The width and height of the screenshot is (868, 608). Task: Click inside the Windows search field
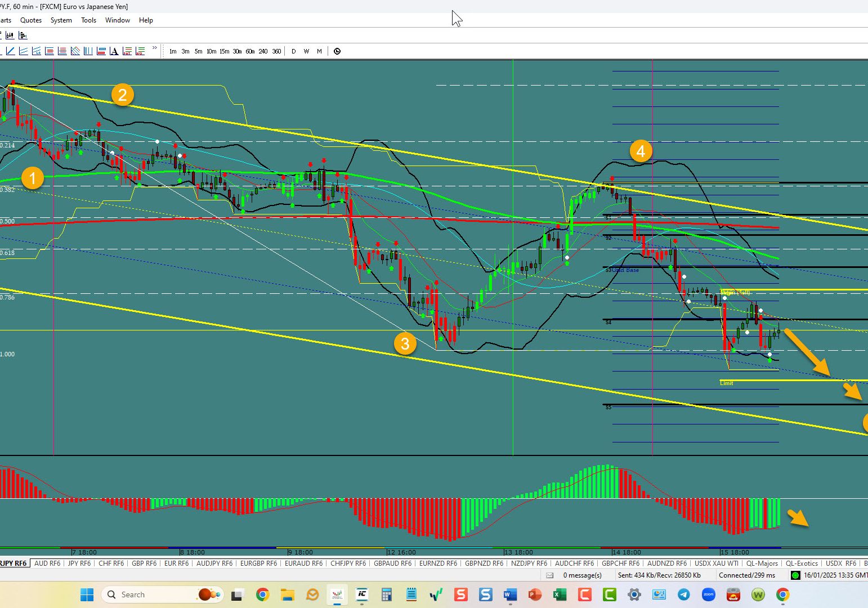[x=158, y=594]
